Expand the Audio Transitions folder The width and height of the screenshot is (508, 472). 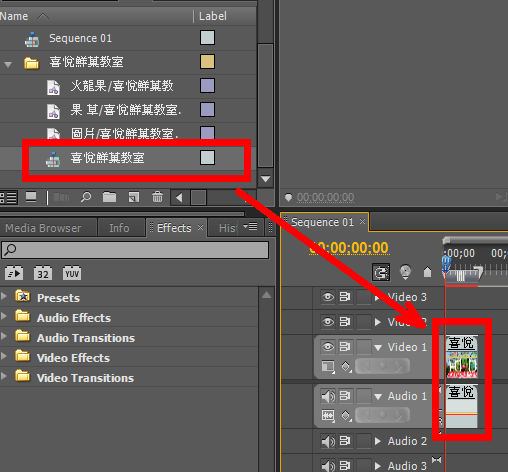coord(4,336)
